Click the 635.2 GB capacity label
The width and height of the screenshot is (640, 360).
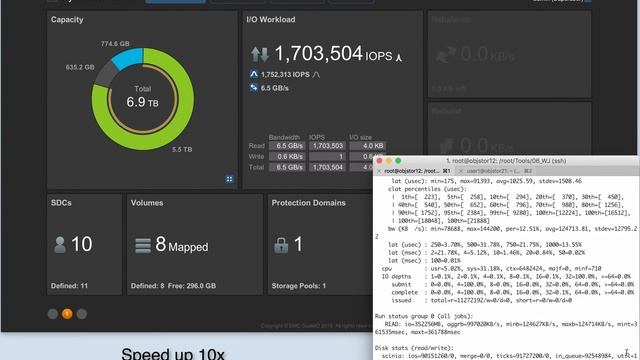pyautogui.click(x=80, y=67)
